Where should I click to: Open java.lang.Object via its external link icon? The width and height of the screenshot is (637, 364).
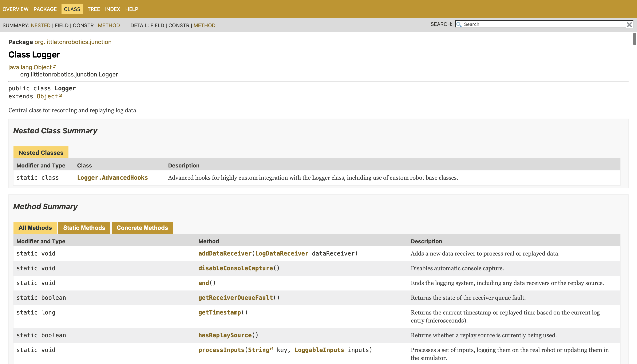(55, 66)
